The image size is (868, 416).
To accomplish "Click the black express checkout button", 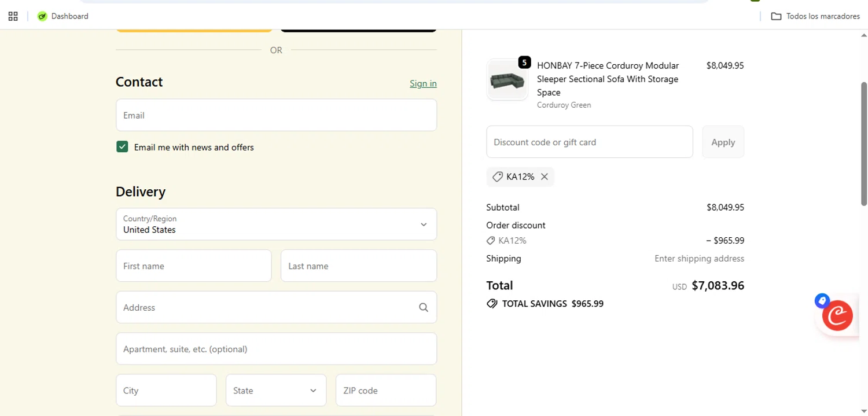I will pos(359,30).
